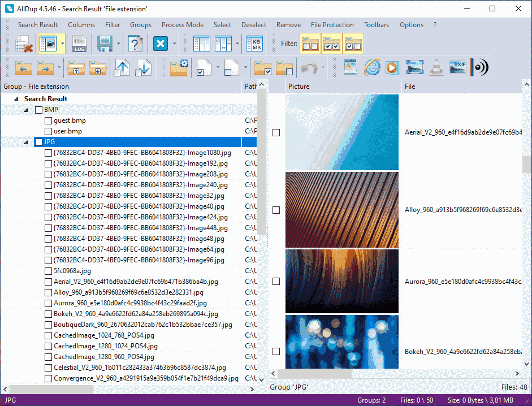Collapse the JPG group
This screenshot has width=532, height=406.
25,141
